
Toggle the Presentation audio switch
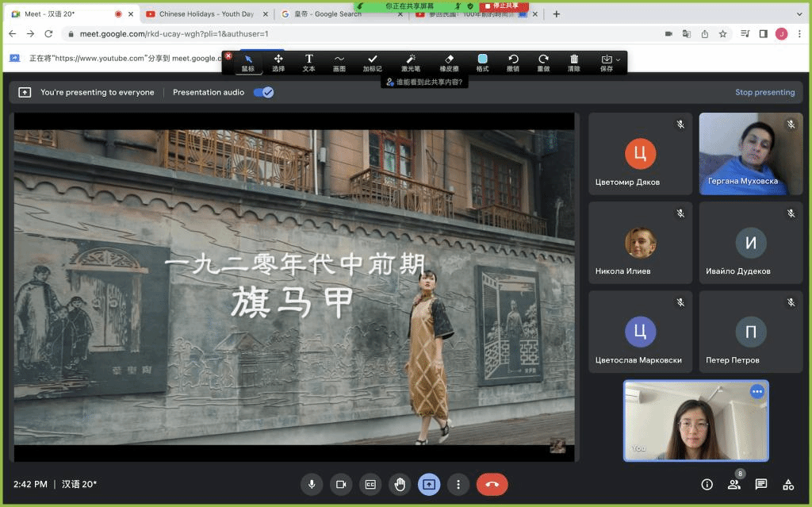(263, 92)
